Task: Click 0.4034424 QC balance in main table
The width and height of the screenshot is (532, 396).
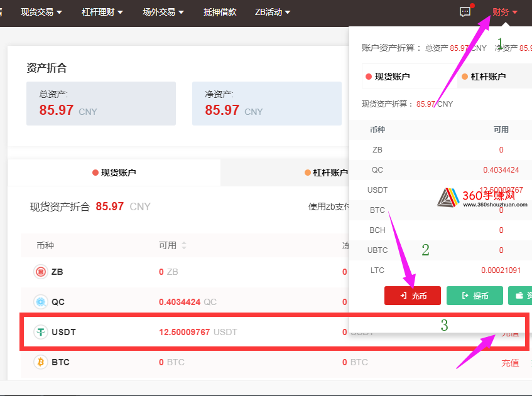Action: click(x=180, y=302)
